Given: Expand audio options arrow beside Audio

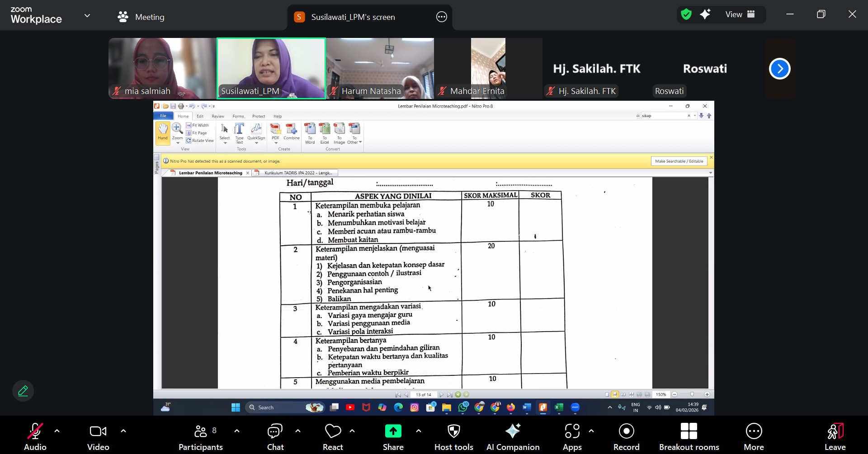Looking at the screenshot, I should pos(57,431).
